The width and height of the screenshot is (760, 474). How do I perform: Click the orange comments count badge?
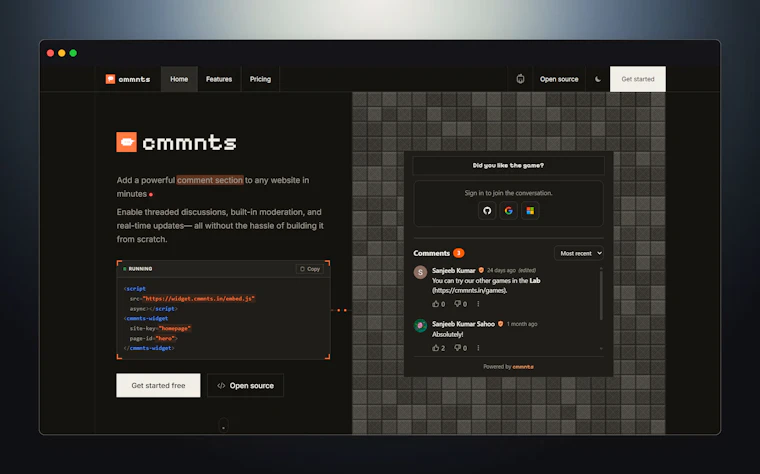point(459,253)
